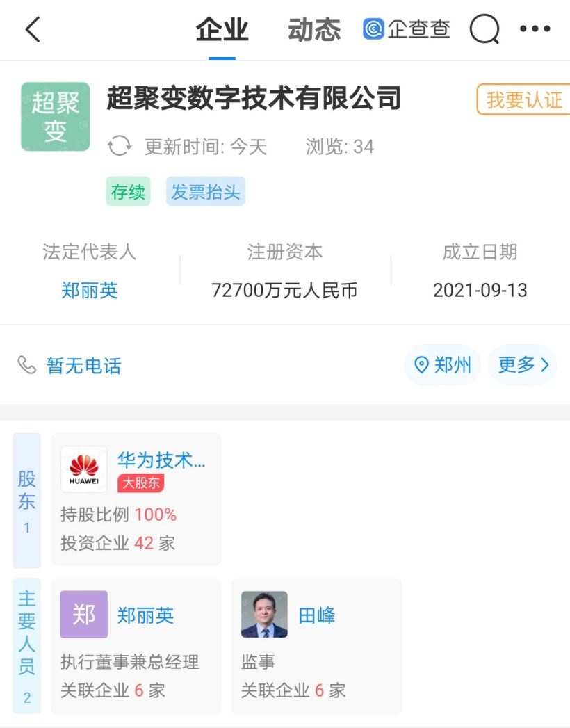Open search with the magnifier icon

pyautogui.click(x=484, y=29)
